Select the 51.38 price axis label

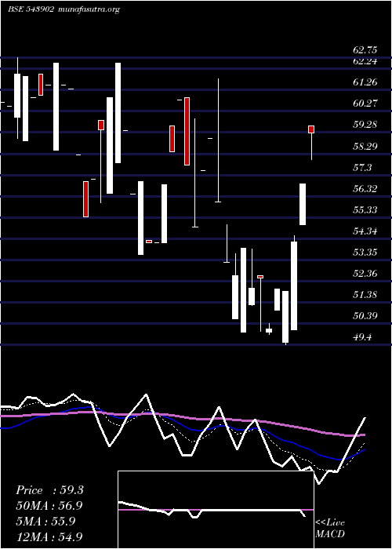(365, 295)
